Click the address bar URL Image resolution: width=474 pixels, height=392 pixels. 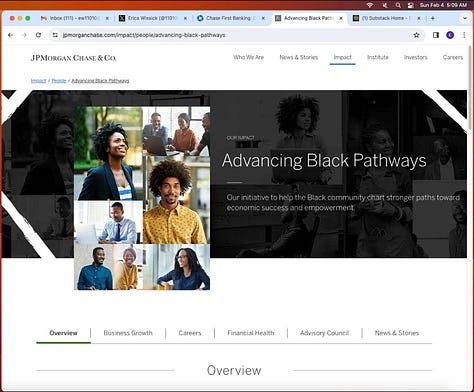click(144, 35)
